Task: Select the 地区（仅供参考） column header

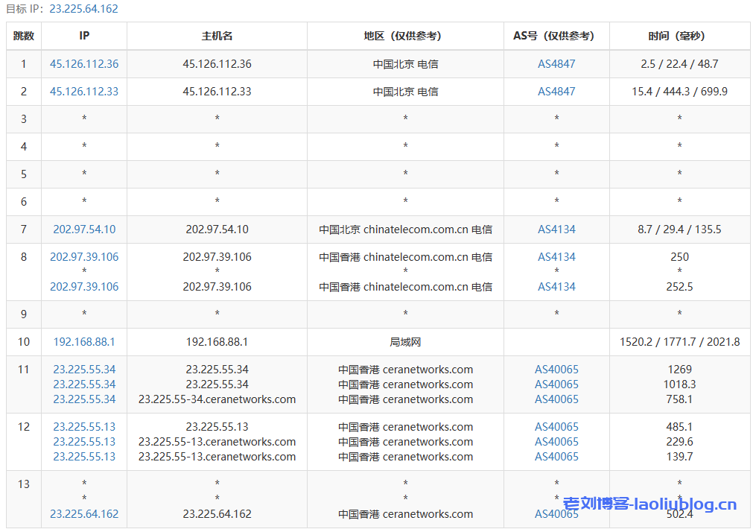Action: click(405, 36)
